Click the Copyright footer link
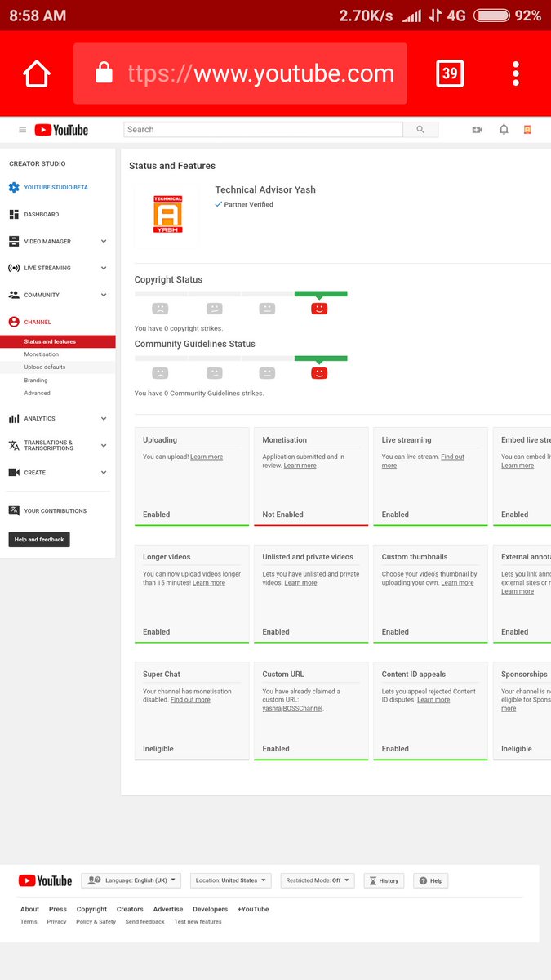Image resolution: width=551 pixels, height=980 pixels. [x=91, y=909]
